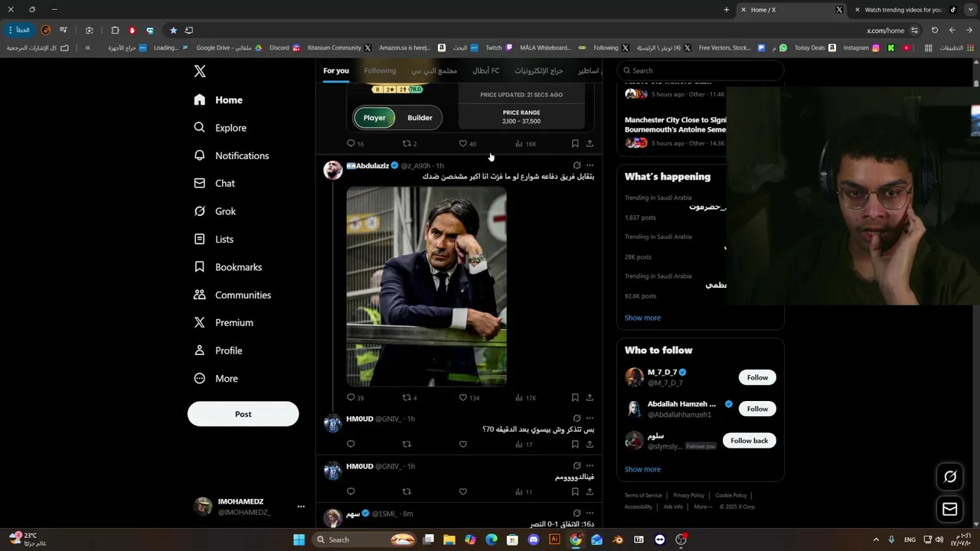
Task: Switch to the Following tab
Action: click(380, 70)
